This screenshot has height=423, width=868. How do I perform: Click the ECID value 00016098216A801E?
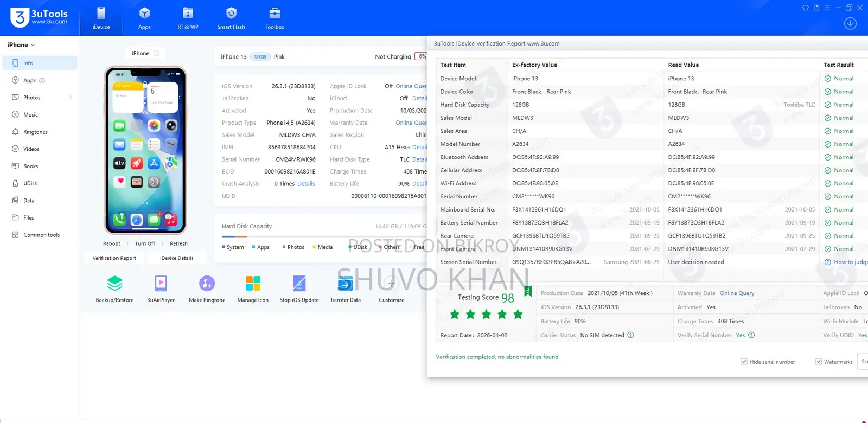[x=290, y=171]
